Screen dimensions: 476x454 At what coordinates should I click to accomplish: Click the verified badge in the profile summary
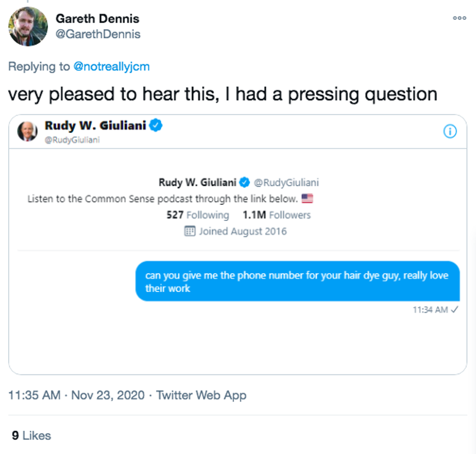click(245, 183)
